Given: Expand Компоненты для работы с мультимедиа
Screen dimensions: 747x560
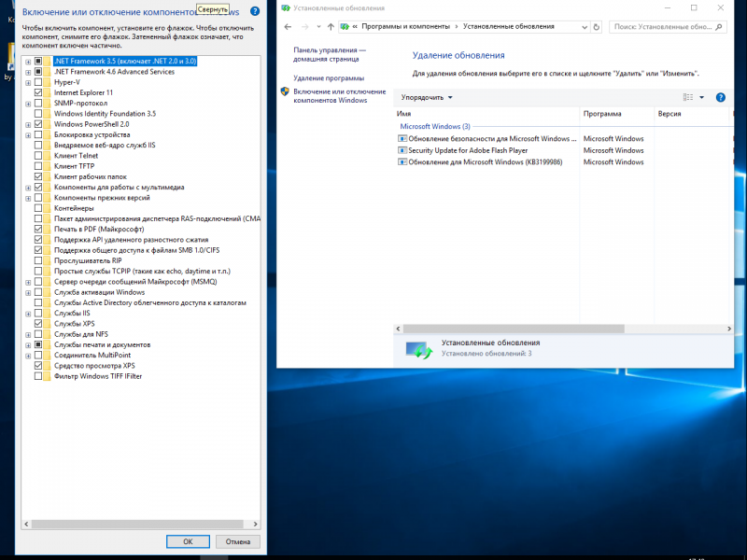Looking at the screenshot, I should tap(28, 188).
